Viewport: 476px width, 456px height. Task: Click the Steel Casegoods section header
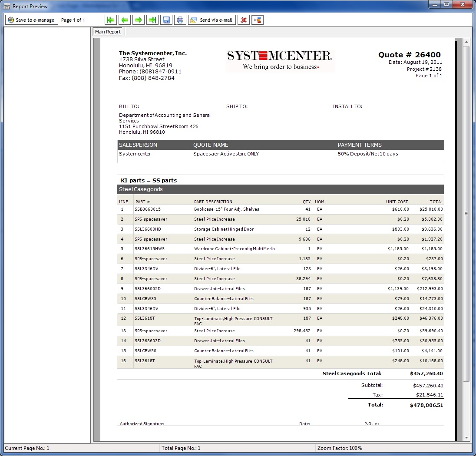pos(281,189)
